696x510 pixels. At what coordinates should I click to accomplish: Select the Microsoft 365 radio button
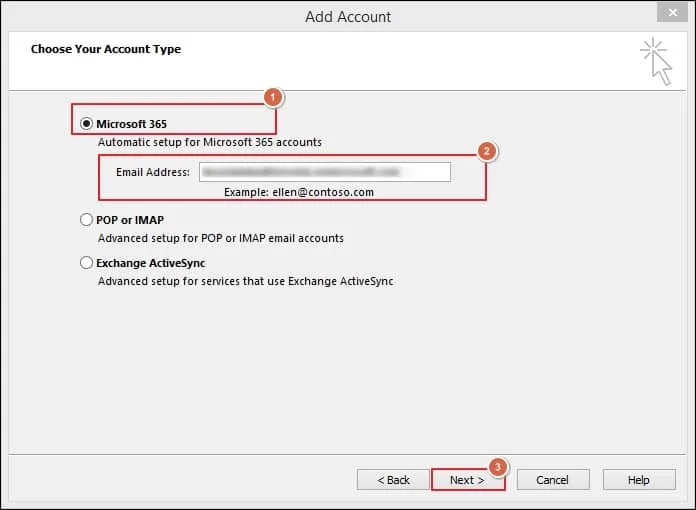[86, 123]
